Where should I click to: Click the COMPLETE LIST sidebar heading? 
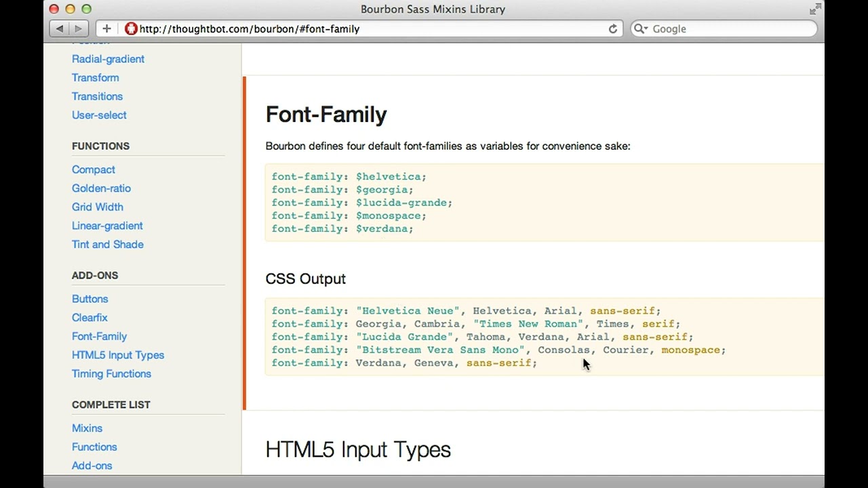pos(111,405)
